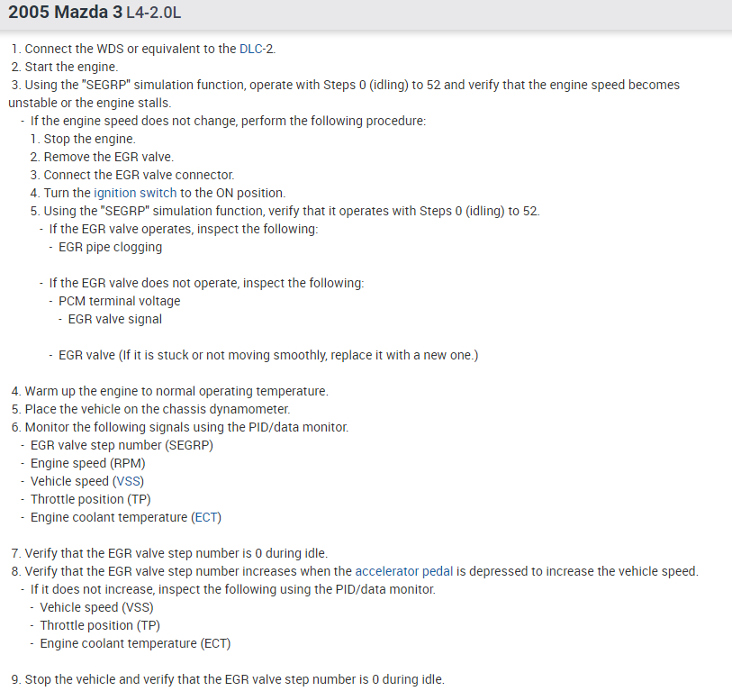Follow the blue ECT link

(x=204, y=517)
